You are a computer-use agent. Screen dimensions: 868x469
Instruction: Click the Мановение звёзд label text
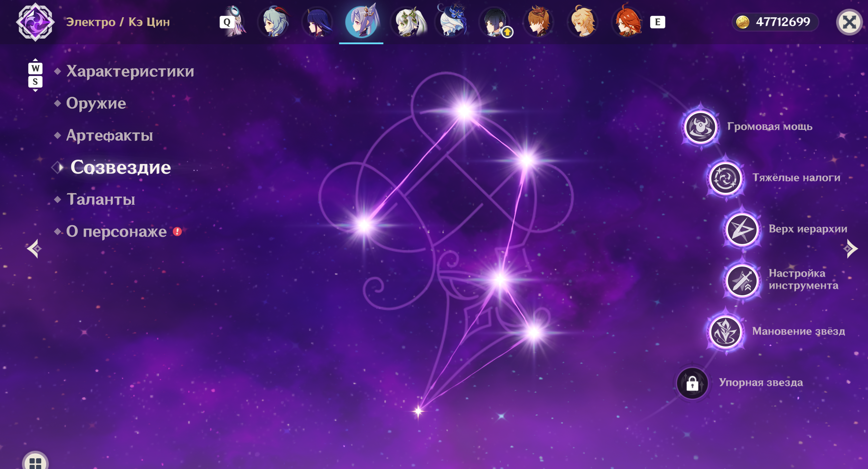click(799, 331)
